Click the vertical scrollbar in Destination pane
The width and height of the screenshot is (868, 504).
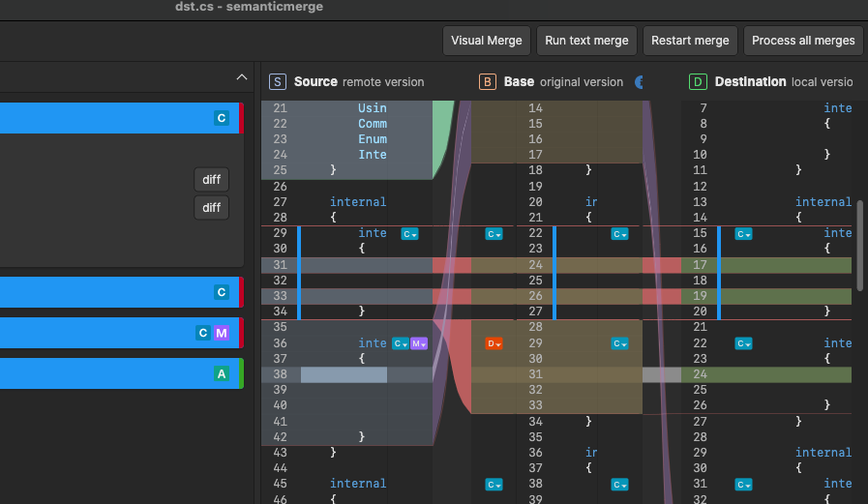pyautogui.click(x=859, y=246)
